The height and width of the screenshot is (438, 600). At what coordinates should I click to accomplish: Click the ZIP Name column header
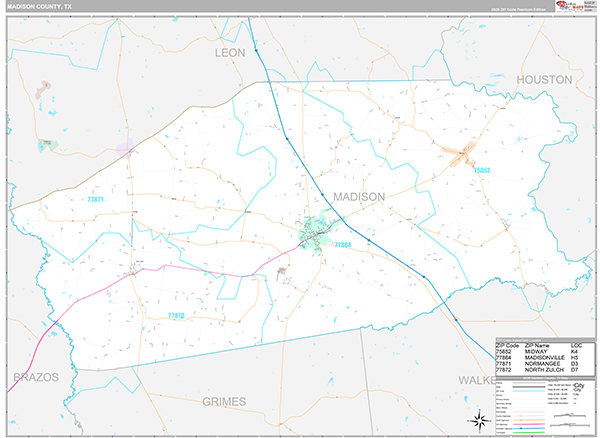click(537, 345)
